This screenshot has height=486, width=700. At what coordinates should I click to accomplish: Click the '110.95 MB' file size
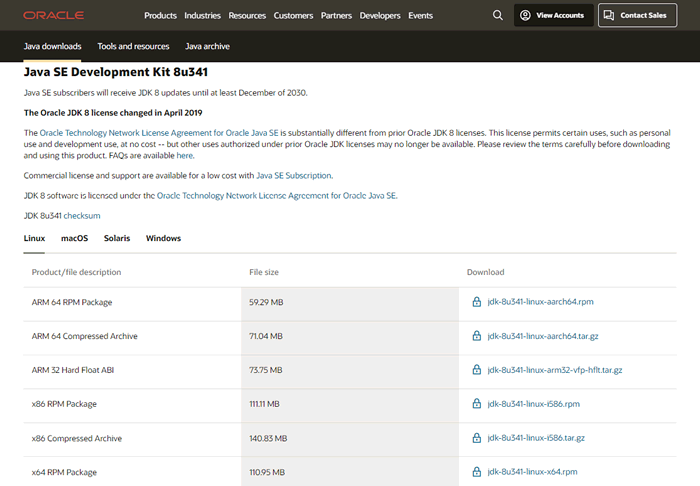point(267,472)
